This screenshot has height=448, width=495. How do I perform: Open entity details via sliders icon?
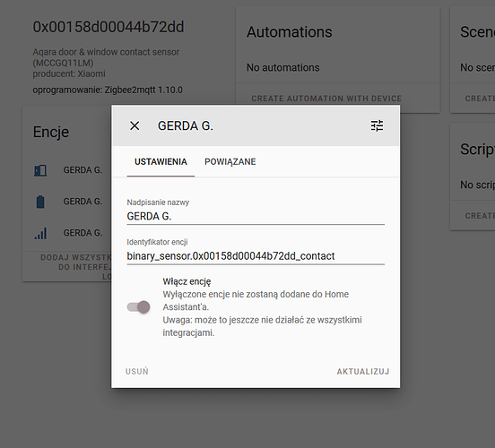coord(377,125)
